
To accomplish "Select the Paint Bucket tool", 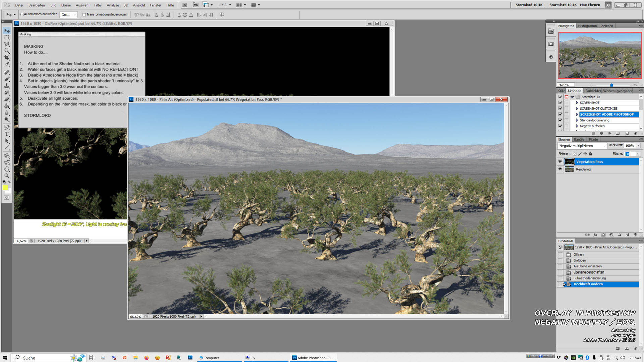I will pyautogui.click(x=7, y=106).
